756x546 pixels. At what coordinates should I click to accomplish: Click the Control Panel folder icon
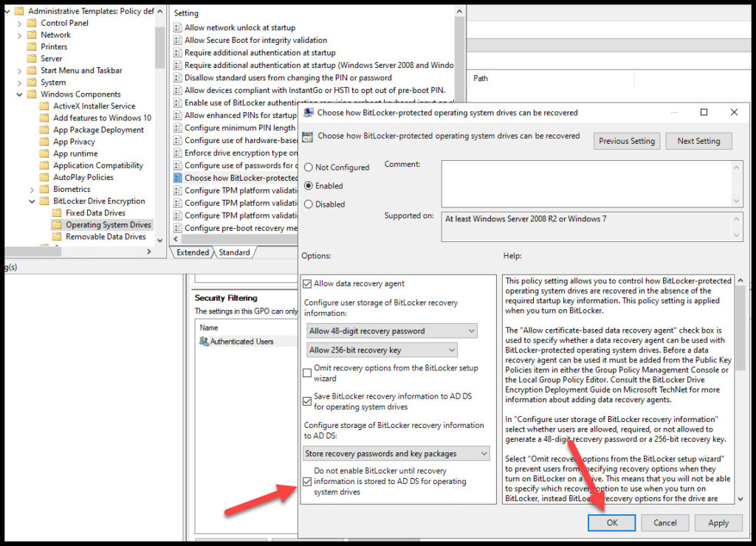(x=32, y=23)
